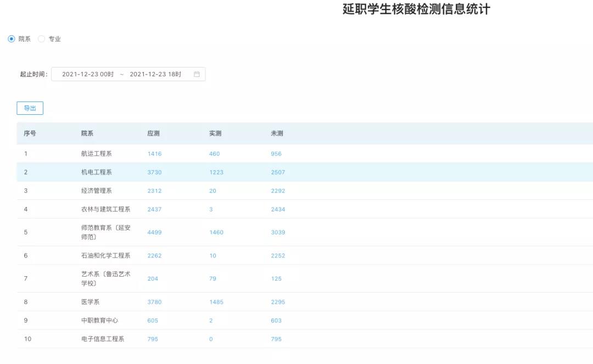Click department name 农林与建筑工程系
This screenshot has height=364, width=593.
click(105, 209)
